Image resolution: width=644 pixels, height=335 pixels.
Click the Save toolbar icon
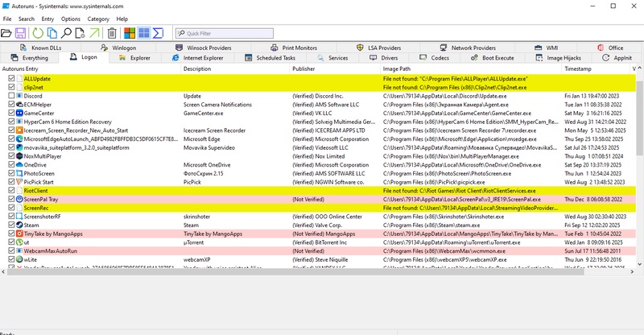click(x=20, y=33)
